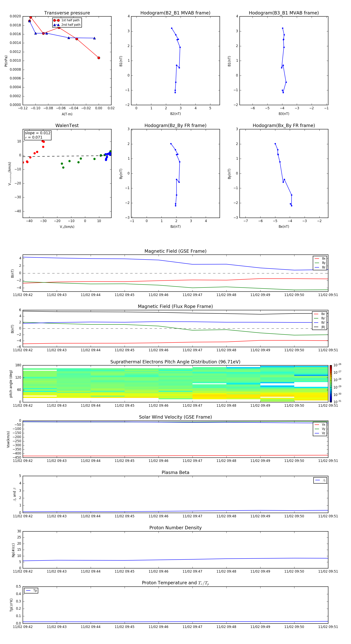This screenshot has height=644, width=351.
Task: Click the "11/02 09:42" tick under GSE Magnetic Field plot
Action: click(23, 295)
